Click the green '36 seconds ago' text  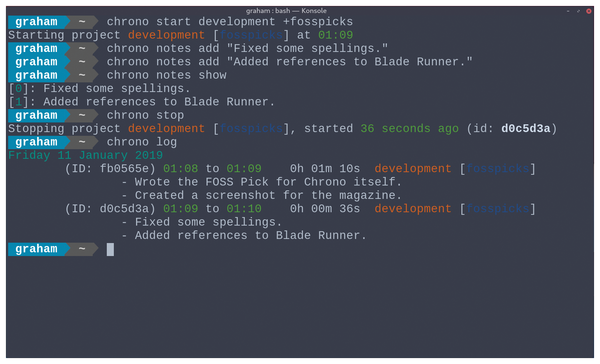click(409, 129)
